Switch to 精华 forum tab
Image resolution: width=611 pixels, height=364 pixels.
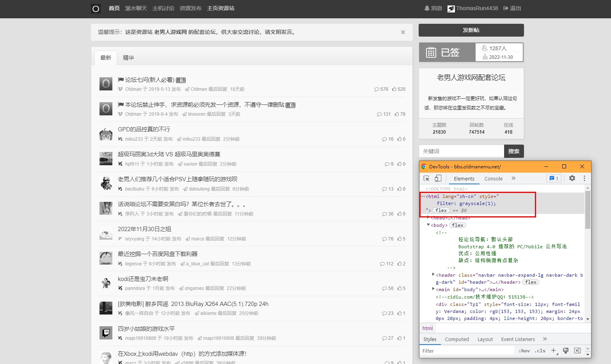[128, 58]
